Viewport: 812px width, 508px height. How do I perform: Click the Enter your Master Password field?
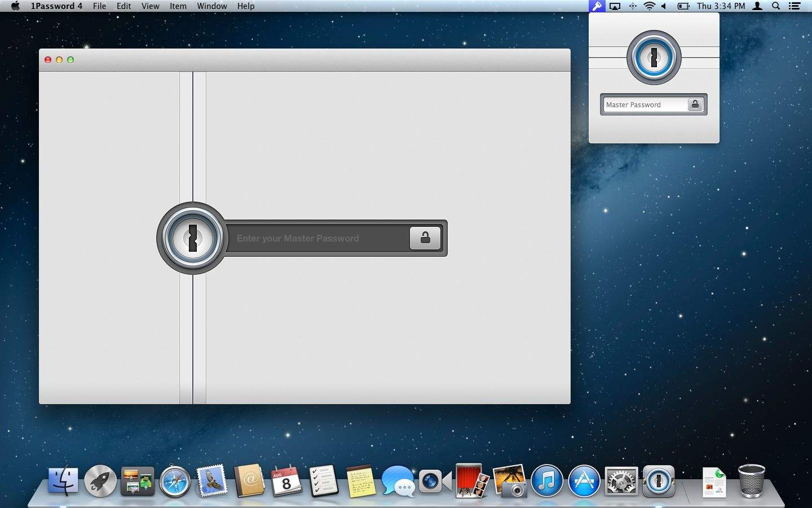click(x=316, y=238)
